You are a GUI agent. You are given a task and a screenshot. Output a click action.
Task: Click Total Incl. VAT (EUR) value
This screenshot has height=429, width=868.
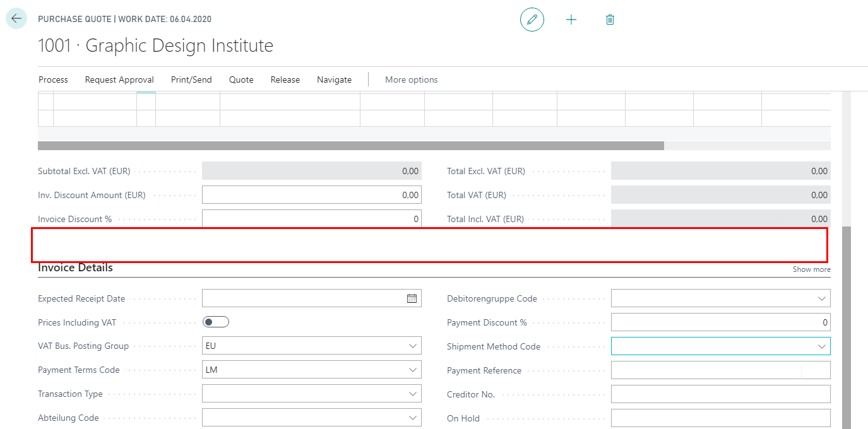[x=720, y=218]
